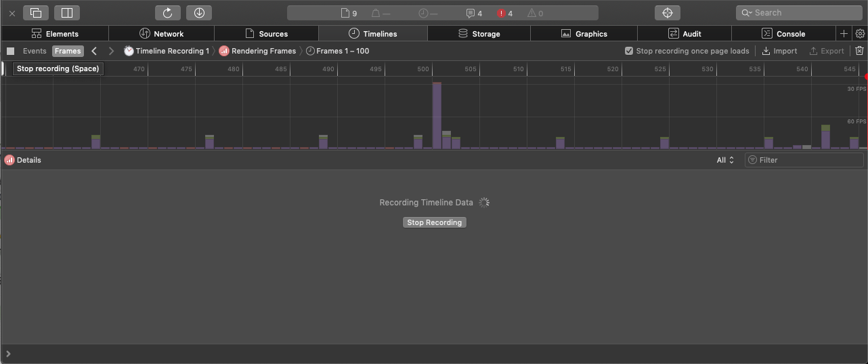Click Frames 1 – 100 breadcrumb

pyautogui.click(x=337, y=51)
